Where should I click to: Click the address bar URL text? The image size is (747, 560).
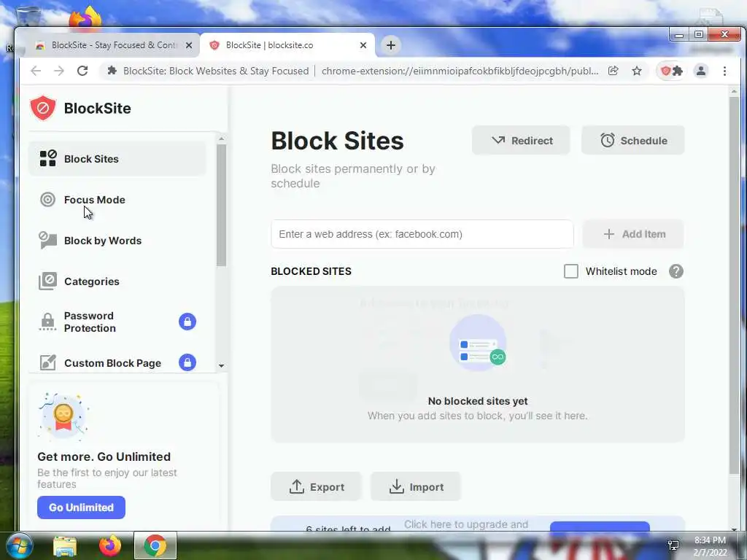[460, 71]
